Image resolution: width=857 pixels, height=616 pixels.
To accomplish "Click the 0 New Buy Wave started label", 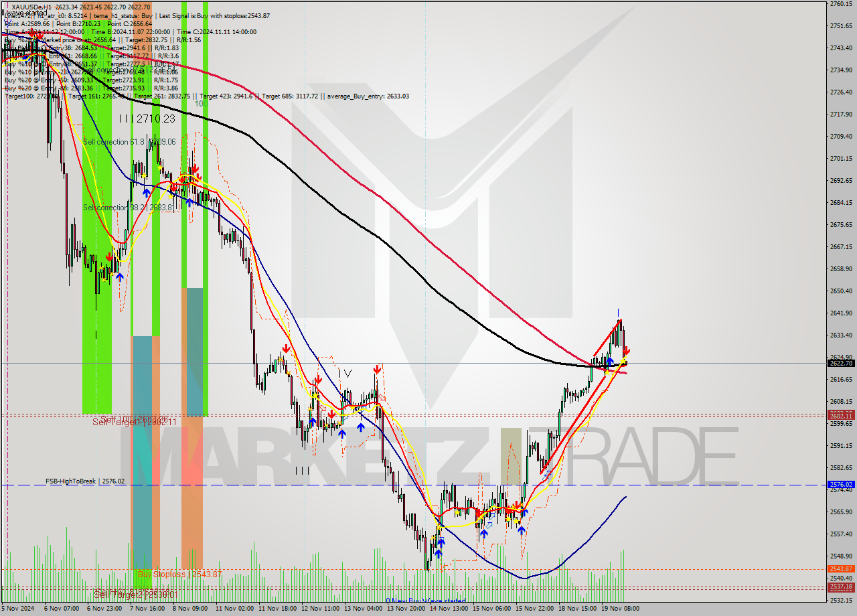I will coord(425,601).
